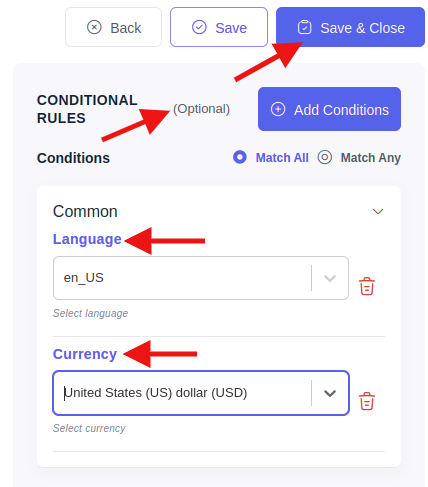Click the Back button

click(x=113, y=27)
